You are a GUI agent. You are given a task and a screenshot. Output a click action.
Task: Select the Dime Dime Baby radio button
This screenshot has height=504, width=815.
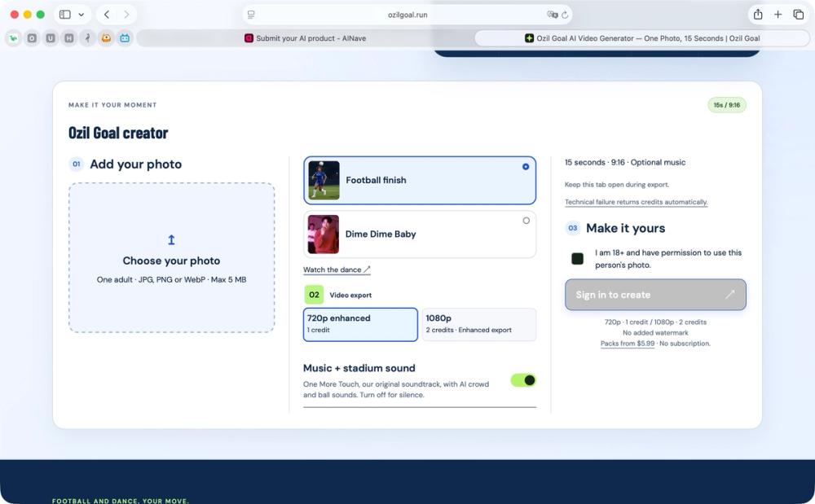click(x=526, y=221)
